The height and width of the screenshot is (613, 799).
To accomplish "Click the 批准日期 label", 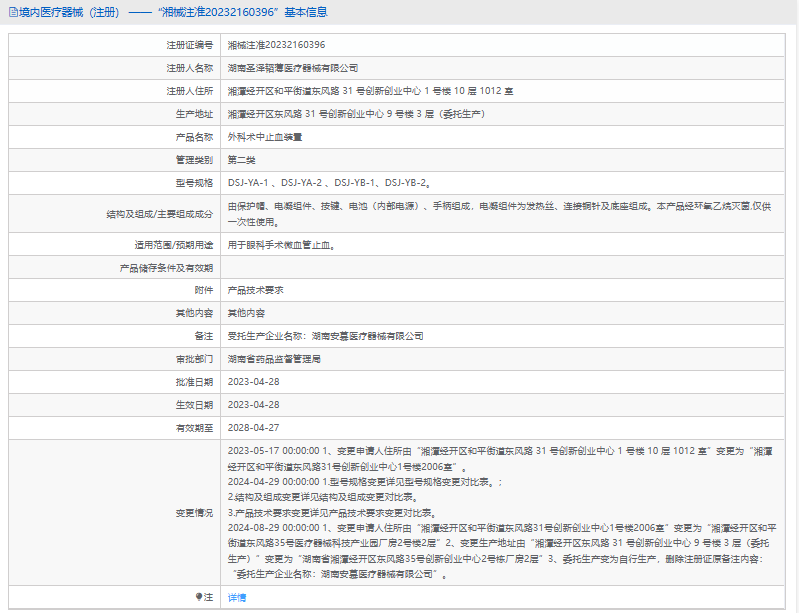I will coord(194,382).
